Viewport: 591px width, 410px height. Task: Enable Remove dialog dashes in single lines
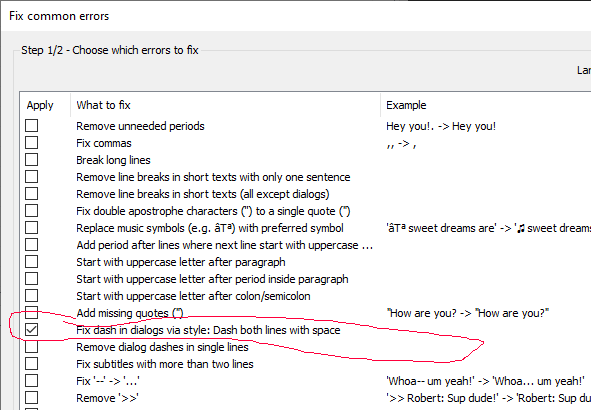(x=32, y=347)
